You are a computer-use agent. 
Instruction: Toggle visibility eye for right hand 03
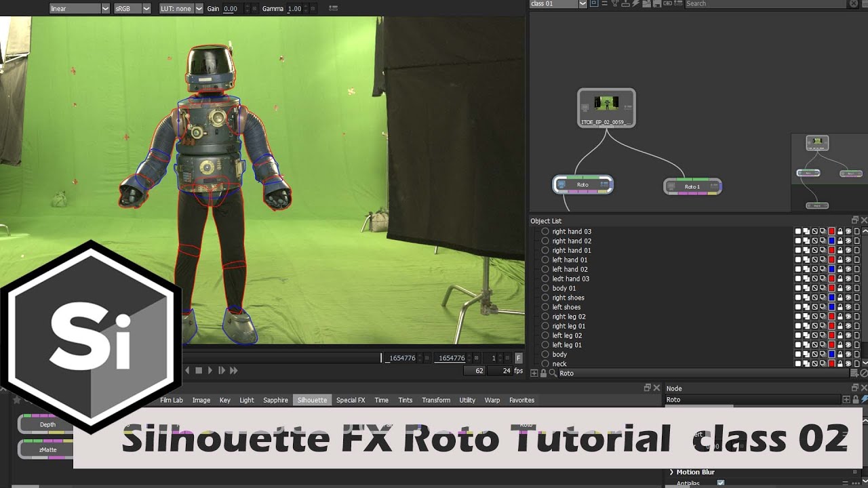click(848, 231)
